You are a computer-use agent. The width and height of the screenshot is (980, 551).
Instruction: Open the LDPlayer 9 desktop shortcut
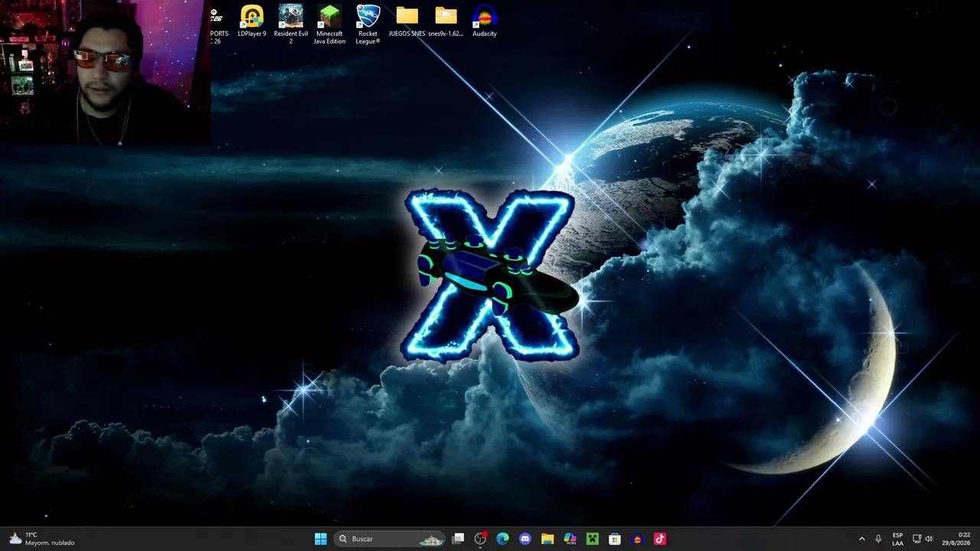click(x=252, y=21)
